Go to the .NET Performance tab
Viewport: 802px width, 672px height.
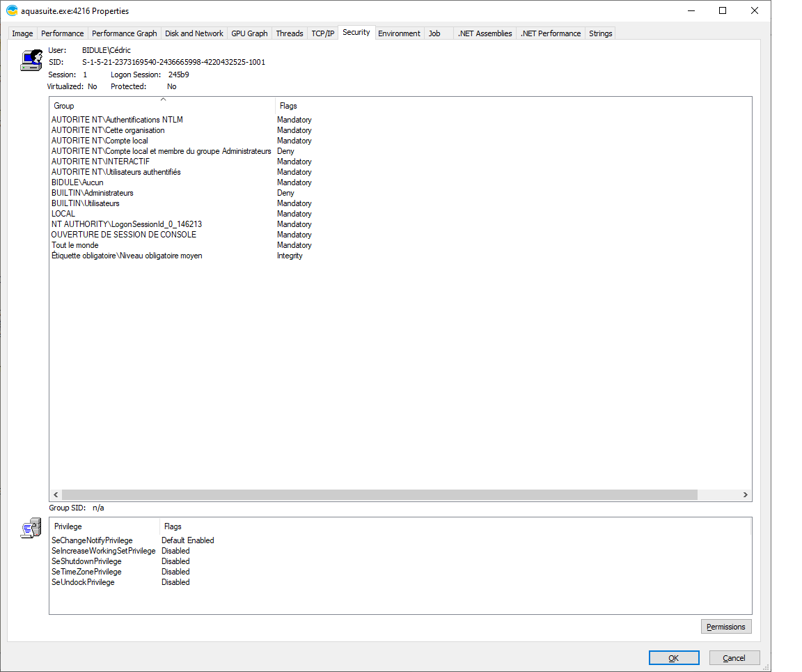pos(551,33)
